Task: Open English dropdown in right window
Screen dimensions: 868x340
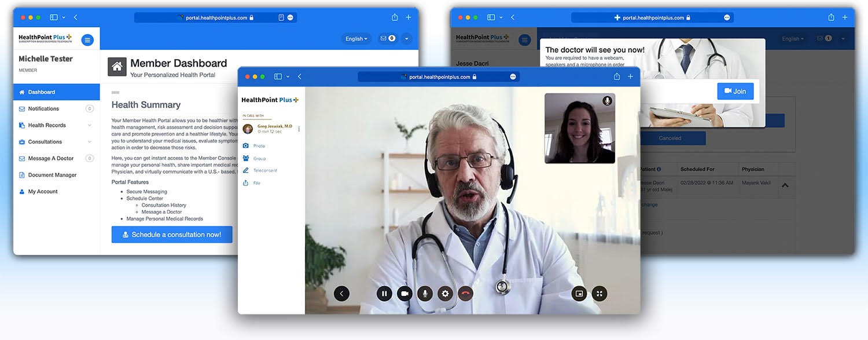Action: tap(793, 39)
